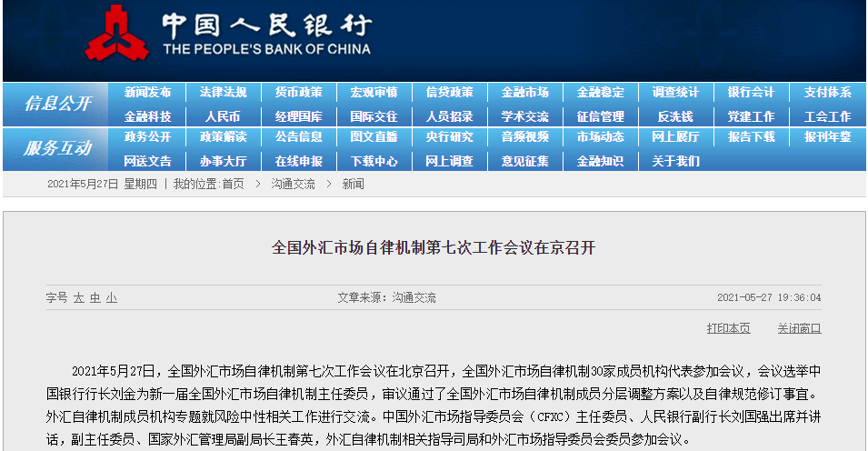This screenshot has width=868, height=451.
Task: Visit the 关于我们 page
Action: pyautogui.click(x=675, y=161)
